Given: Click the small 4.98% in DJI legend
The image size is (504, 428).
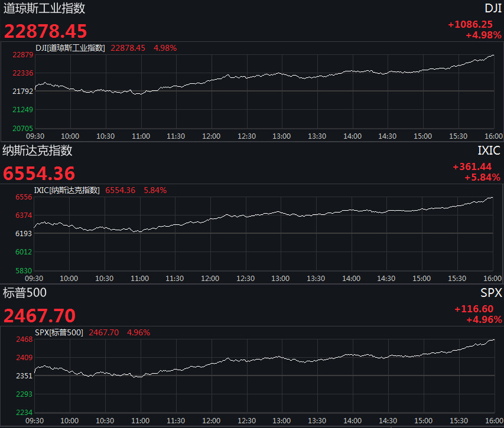Looking at the screenshot, I should click(165, 48).
